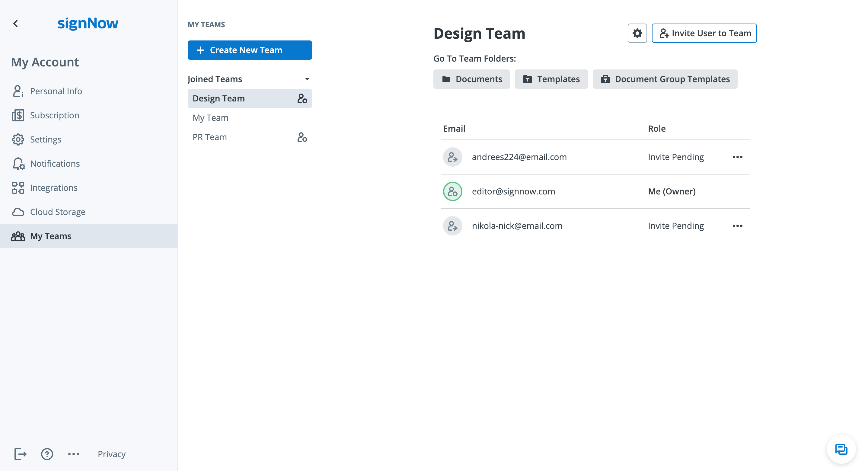Click the owner icon next to PR Team
Image resolution: width=868 pixels, height=471 pixels.
(x=302, y=137)
